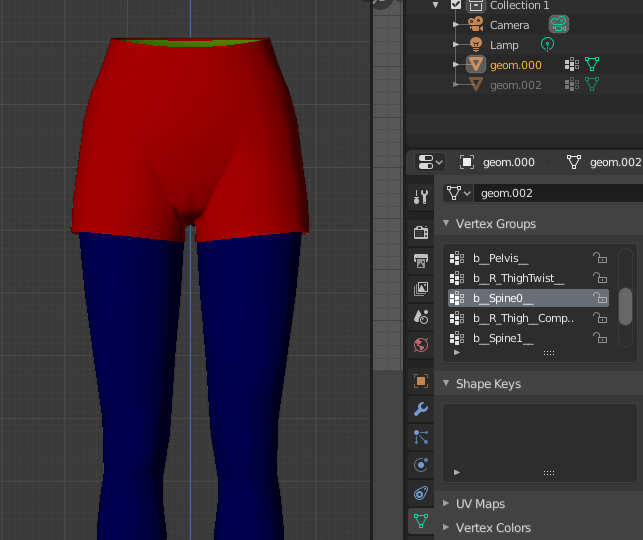Open the View Layer properties tab
This screenshot has width=643, height=540.
tap(421, 289)
